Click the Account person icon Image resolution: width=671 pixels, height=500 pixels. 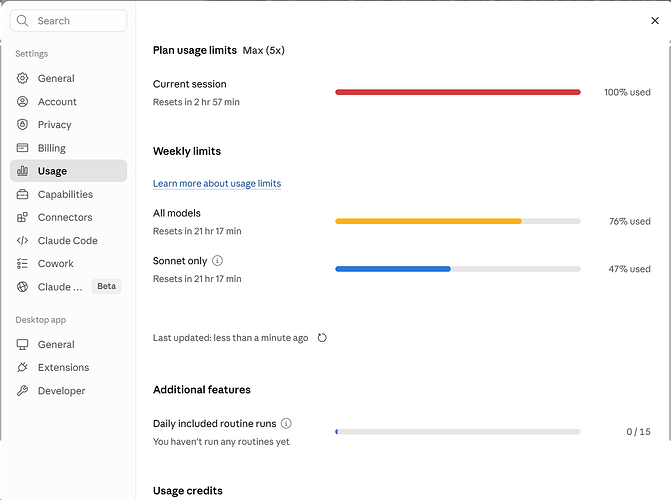click(x=22, y=101)
